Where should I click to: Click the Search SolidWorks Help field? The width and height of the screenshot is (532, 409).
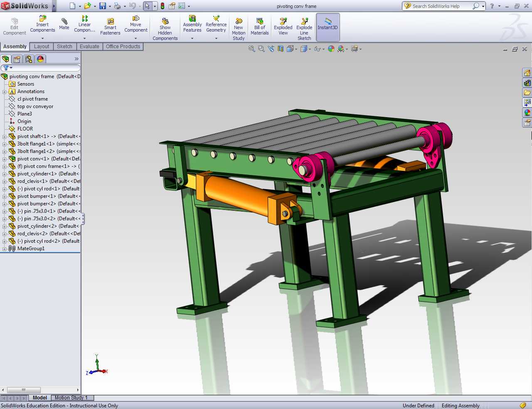click(441, 6)
